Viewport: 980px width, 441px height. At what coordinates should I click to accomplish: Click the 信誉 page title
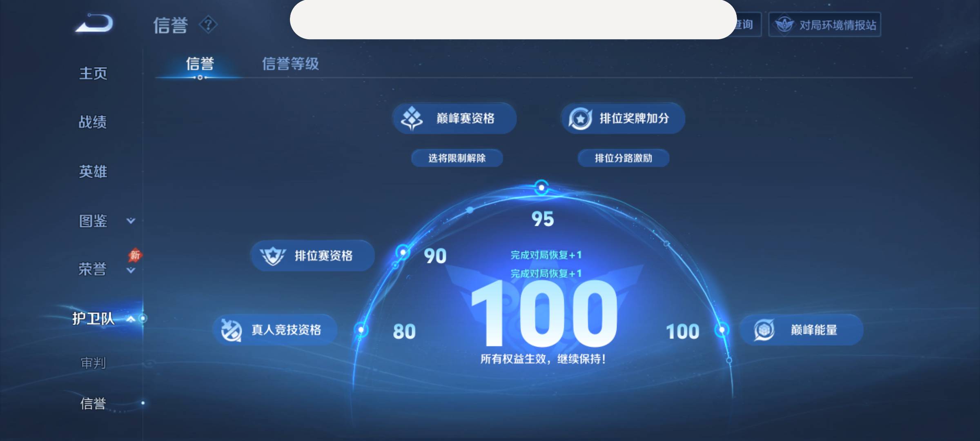(x=171, y=25)
